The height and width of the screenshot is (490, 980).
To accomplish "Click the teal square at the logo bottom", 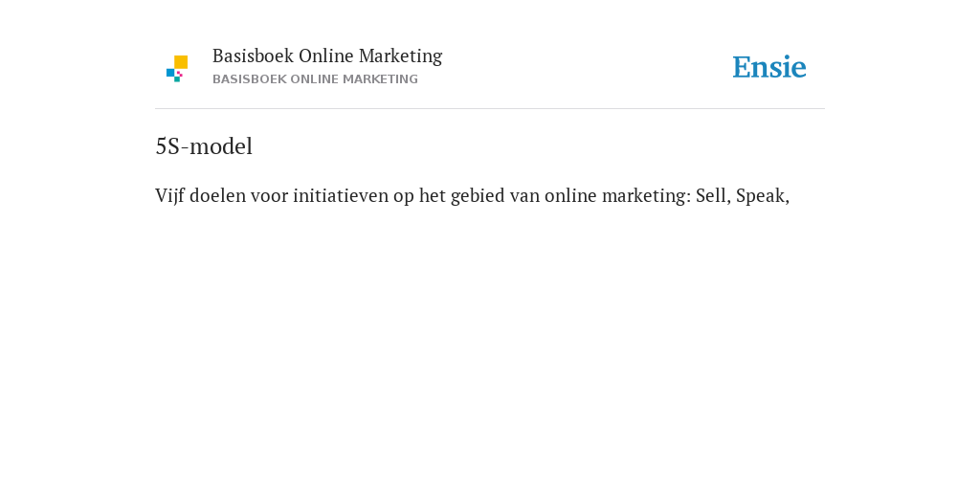I will [x=177, y=79].
